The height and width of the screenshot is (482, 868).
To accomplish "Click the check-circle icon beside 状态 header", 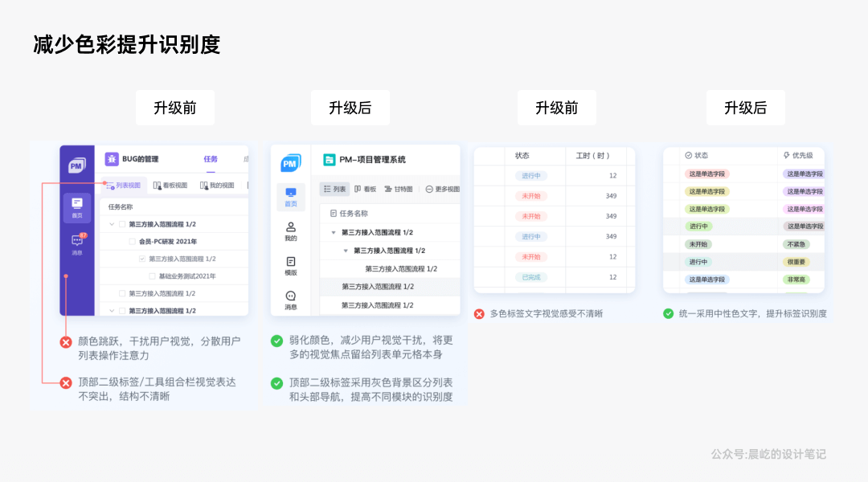I will (689, 156).
